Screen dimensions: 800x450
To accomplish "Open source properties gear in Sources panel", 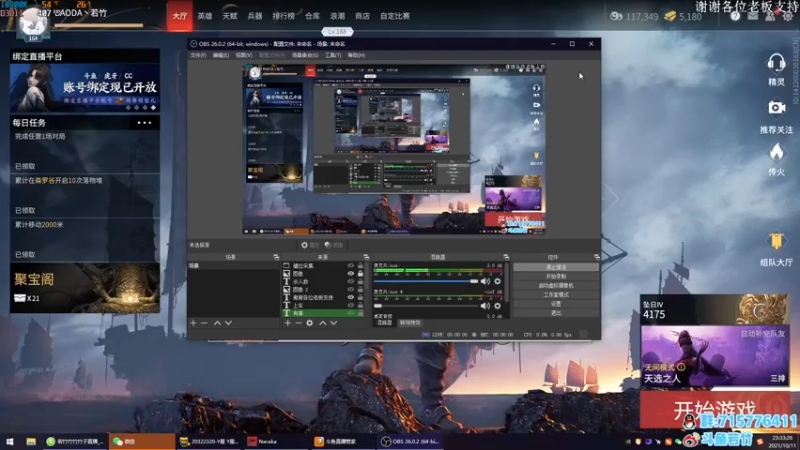I will [310, 323].
